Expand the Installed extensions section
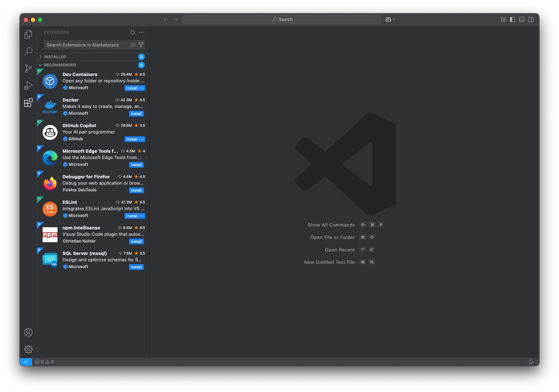 55,57
